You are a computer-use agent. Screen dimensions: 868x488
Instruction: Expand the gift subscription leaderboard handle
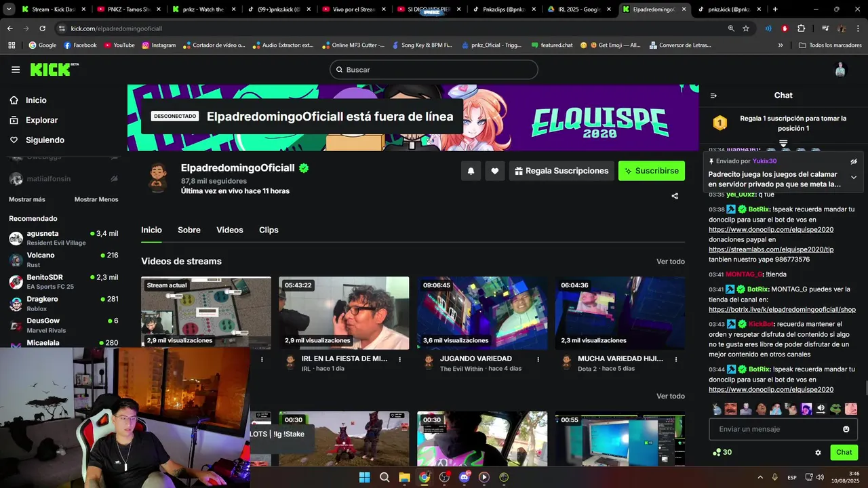point(783,144)
